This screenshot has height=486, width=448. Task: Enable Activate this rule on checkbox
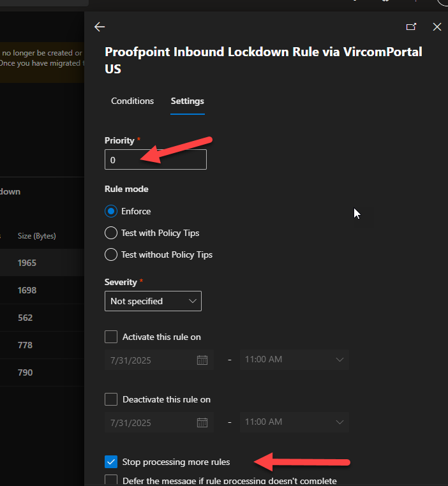point(111,337)
